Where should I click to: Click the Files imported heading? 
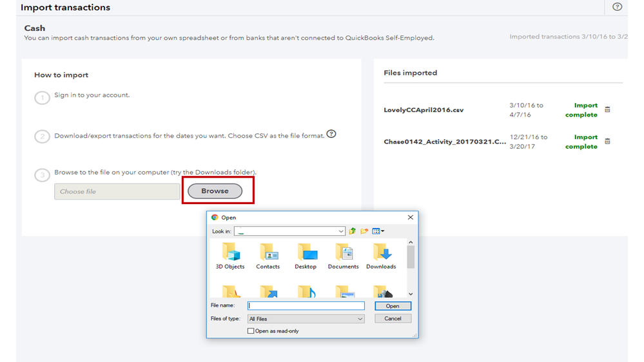pos(410,73)
